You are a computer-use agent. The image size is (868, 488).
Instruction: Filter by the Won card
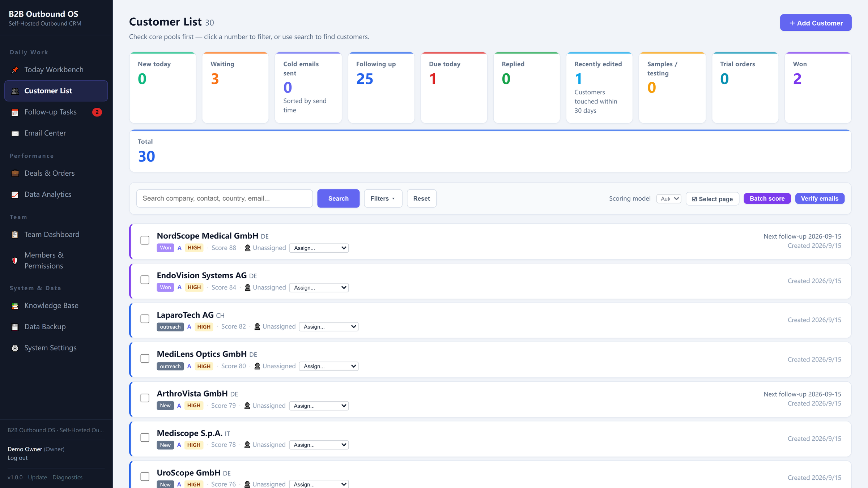[x=818, y=88]
